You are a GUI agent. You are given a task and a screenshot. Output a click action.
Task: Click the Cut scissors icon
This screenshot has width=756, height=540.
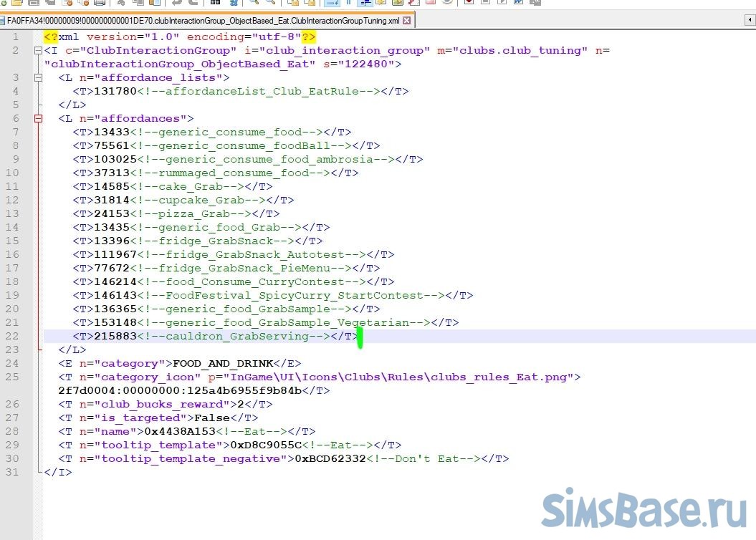(x=120, y=3)
